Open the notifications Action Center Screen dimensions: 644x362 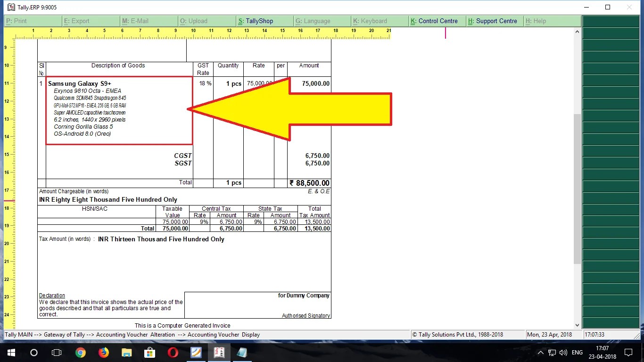coord(628,352)
